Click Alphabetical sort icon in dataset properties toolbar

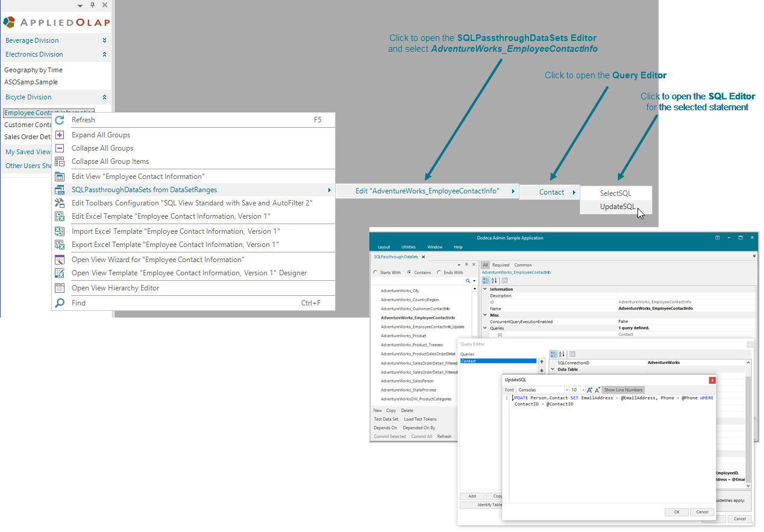click(x=494, y=280)
